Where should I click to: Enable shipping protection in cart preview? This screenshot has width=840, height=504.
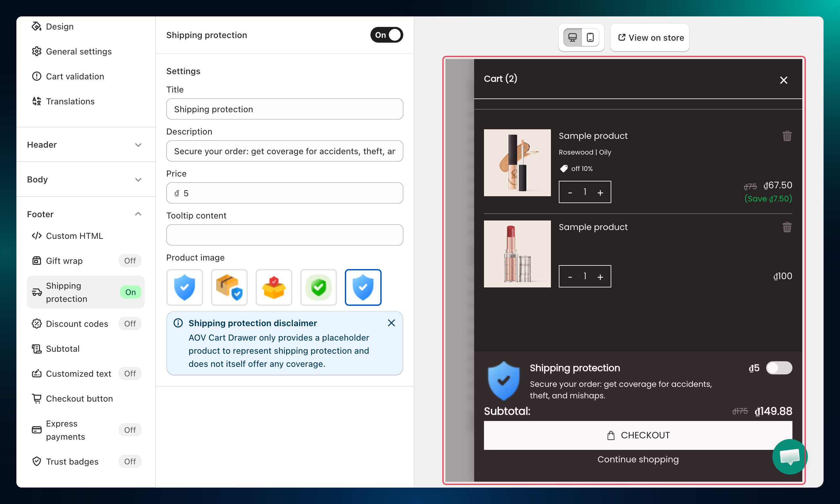point(779,368)
